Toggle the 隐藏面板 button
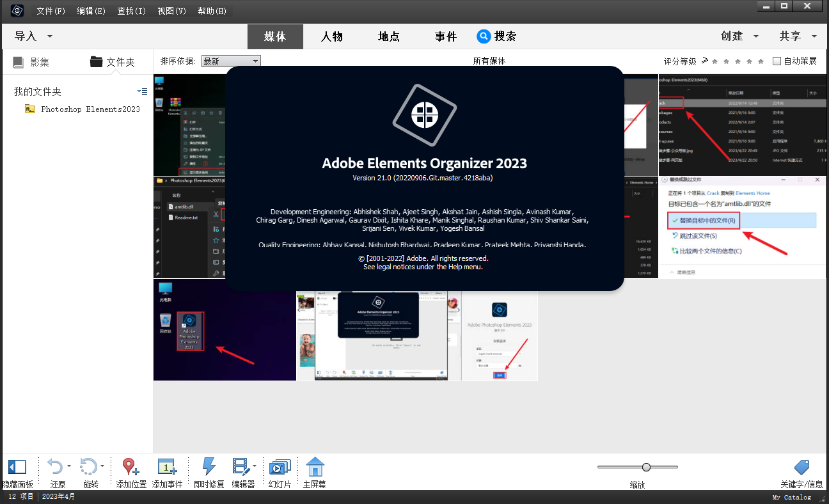 pos(17,473)
